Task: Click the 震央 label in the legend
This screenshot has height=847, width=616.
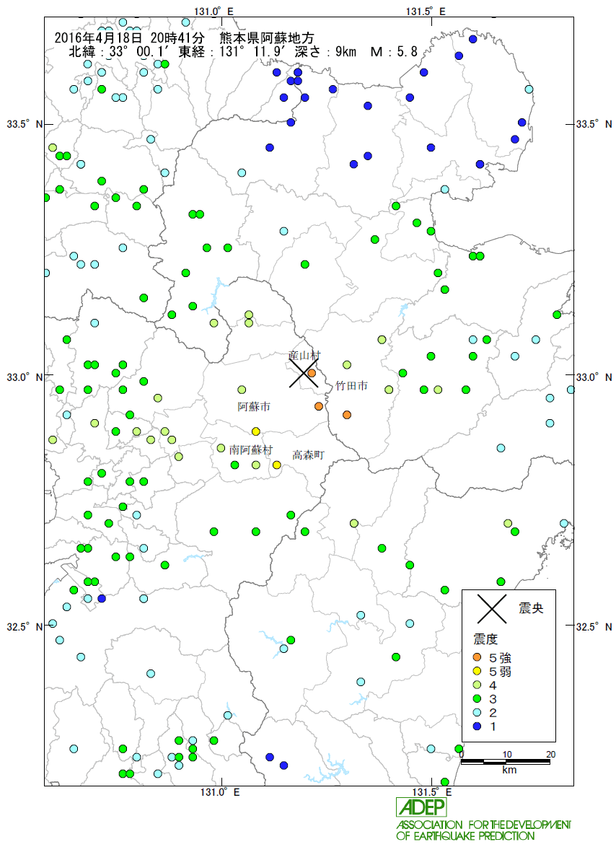Action: (x=531, y=608)
